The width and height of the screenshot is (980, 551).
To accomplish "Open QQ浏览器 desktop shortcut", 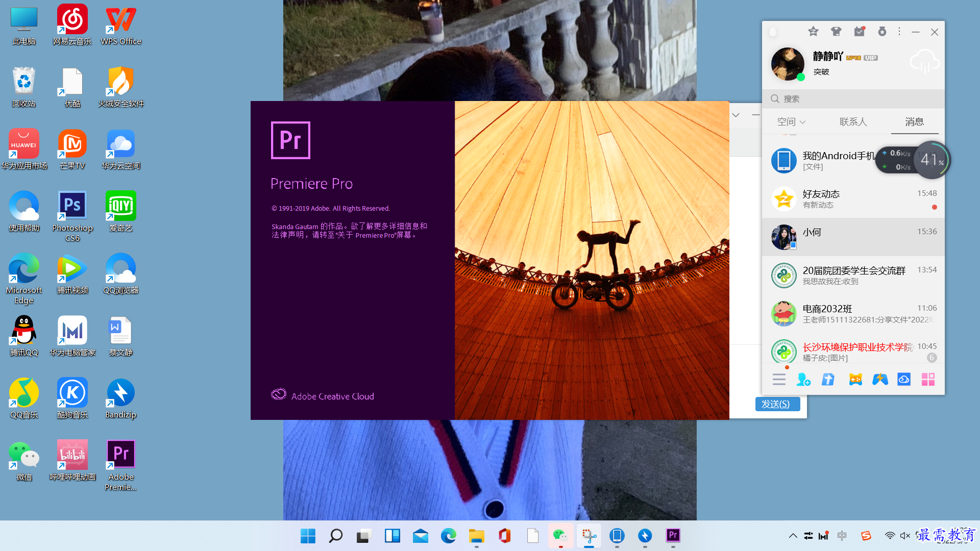I will tap(121, 273).
